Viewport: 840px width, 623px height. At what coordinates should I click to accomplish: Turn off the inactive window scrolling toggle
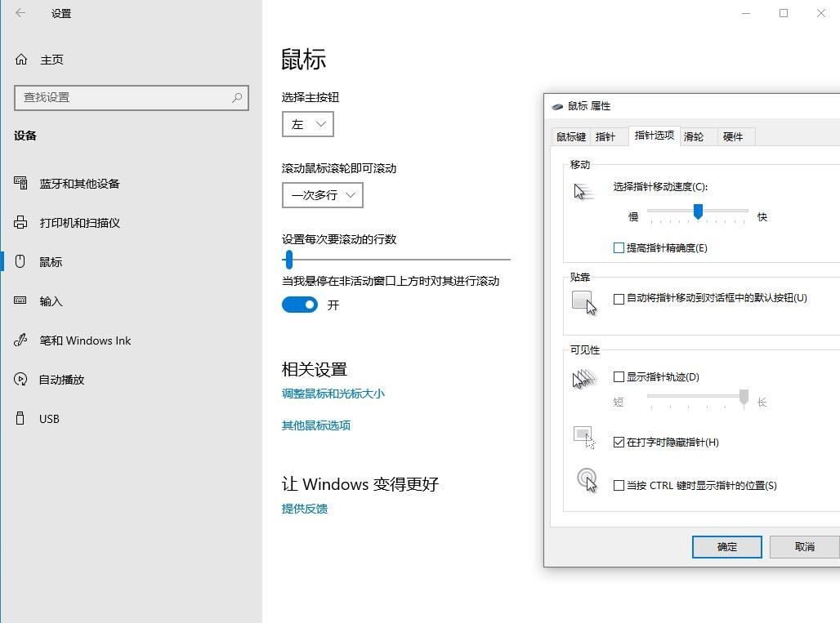coord(299,305)
